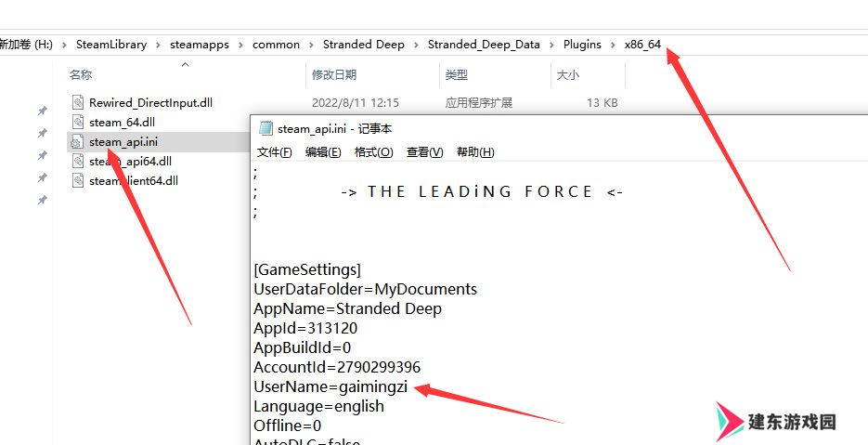The height and width of the screenshot is (445, 868).
Task: Click the [GameSettings] line in Notepad
Action: [x=307, y=270]
